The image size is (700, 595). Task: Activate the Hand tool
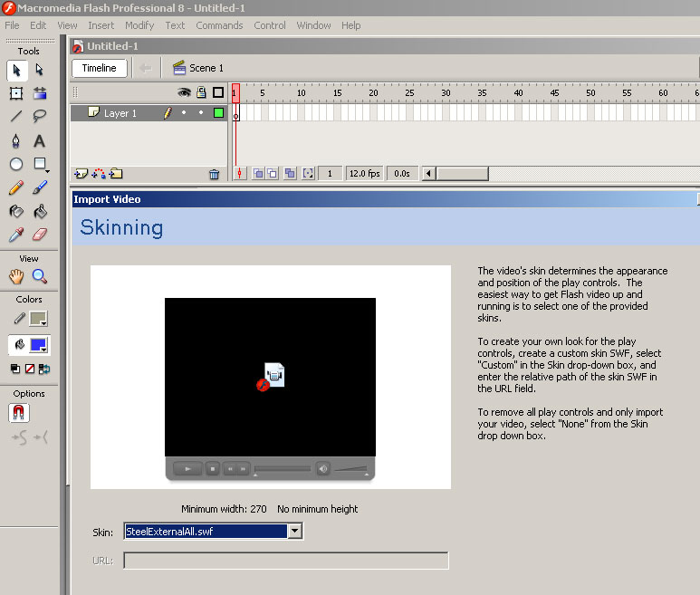[x=16, y=277]
